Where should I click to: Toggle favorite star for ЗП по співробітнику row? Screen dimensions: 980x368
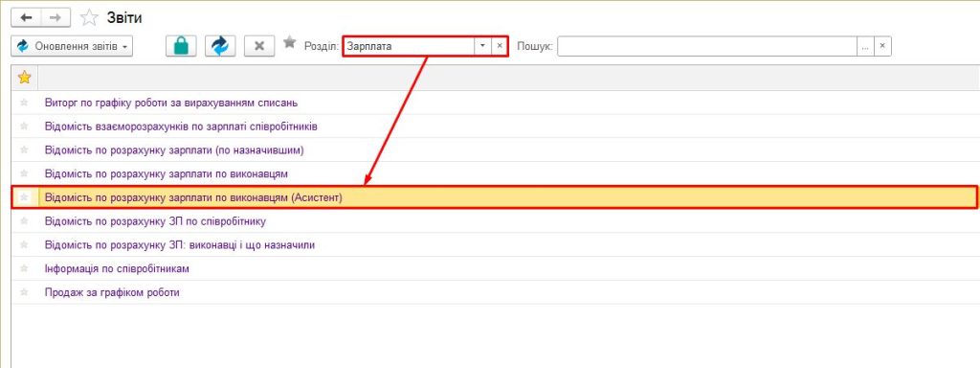point(24,221)
